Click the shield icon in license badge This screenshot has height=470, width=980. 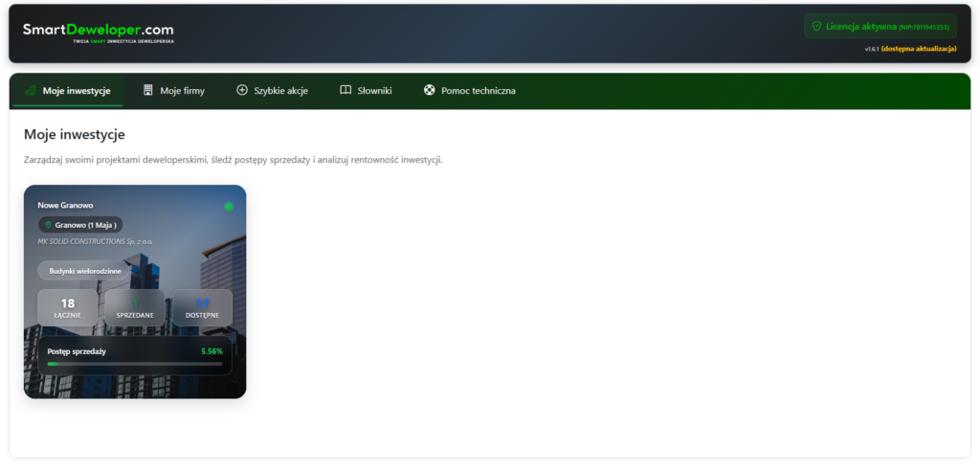(816, 27)
